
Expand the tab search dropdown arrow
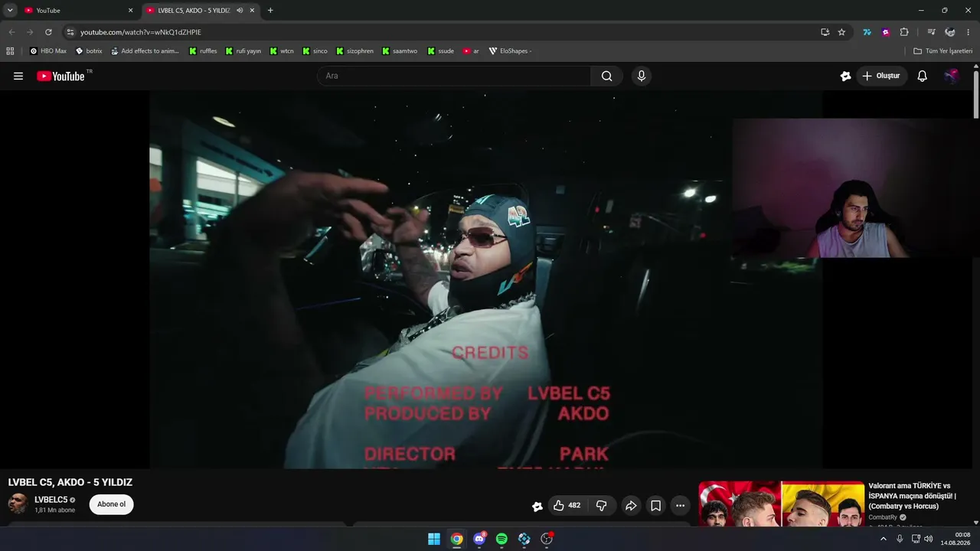pyautogui.click(x=10, y=11)
